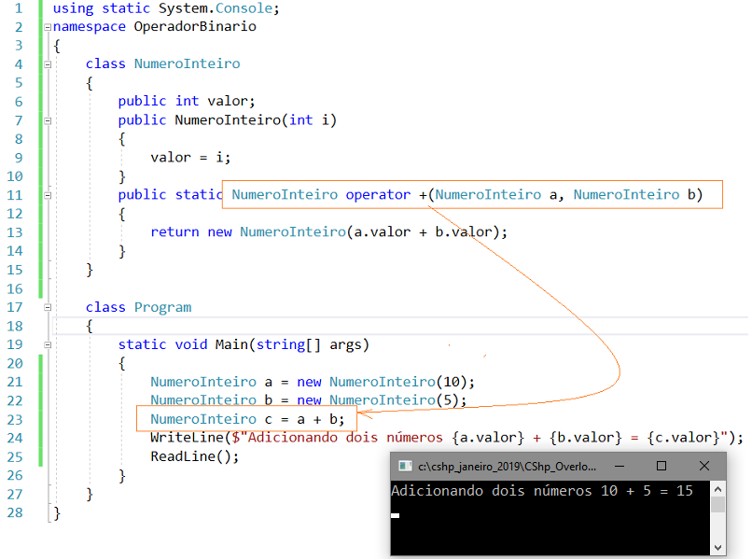Collapse the Main method block
The height and width of the screenshot is (560, 752).
click(48, 345)
